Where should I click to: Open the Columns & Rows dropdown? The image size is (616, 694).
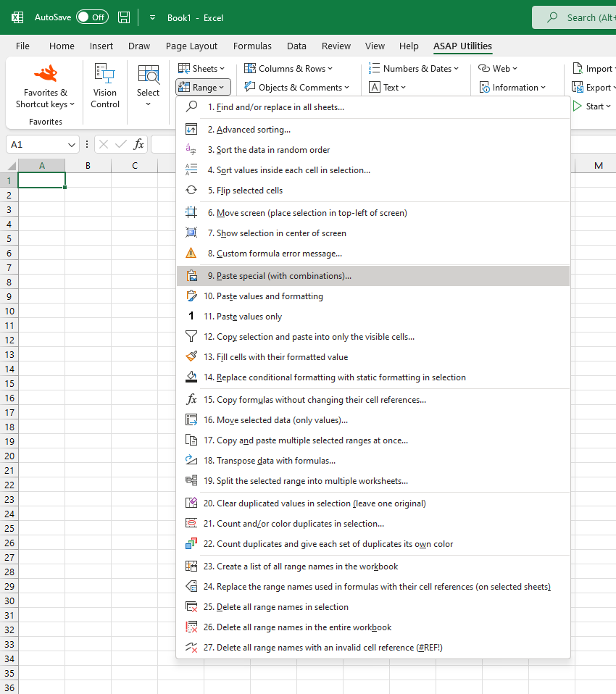coord(288,69)
